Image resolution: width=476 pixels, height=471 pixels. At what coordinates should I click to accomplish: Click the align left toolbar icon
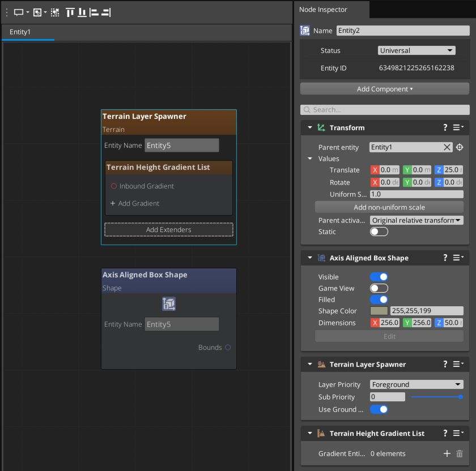point(94,12)
